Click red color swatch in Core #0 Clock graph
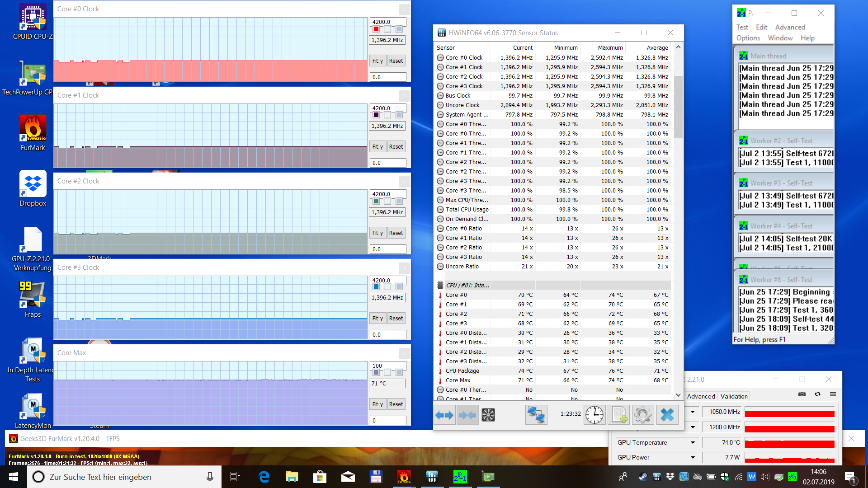This screenshot has width=868, height=488. click(376, 29)
